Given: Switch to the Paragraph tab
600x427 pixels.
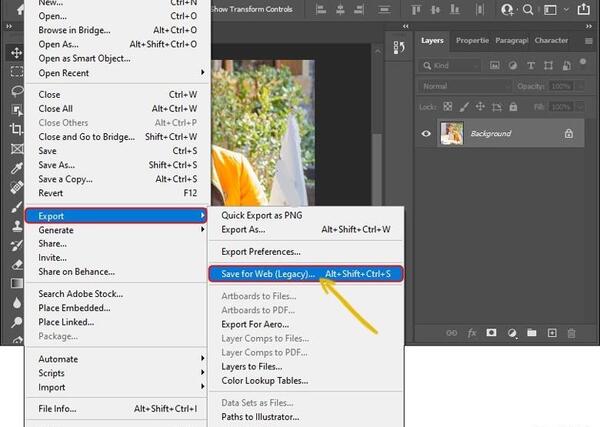Looking at the screenshot, I should [x=512, y=41].
